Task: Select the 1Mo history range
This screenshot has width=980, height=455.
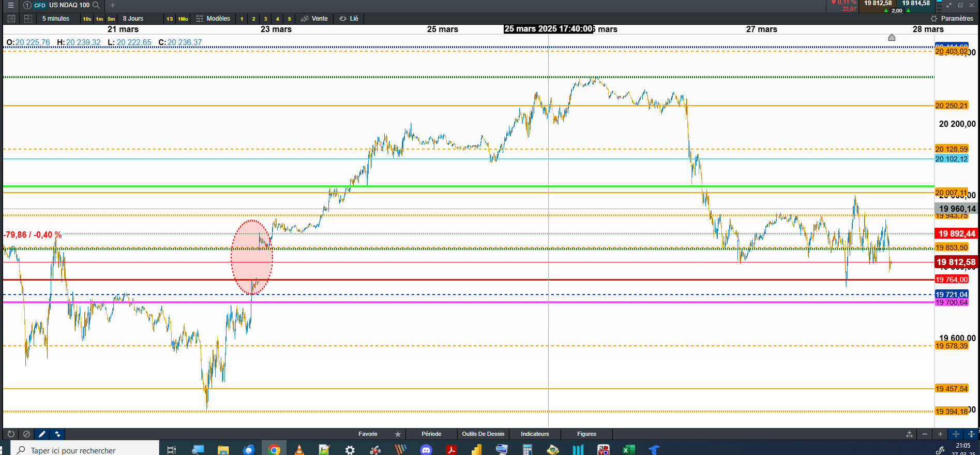Action: [x=183, y=19]
